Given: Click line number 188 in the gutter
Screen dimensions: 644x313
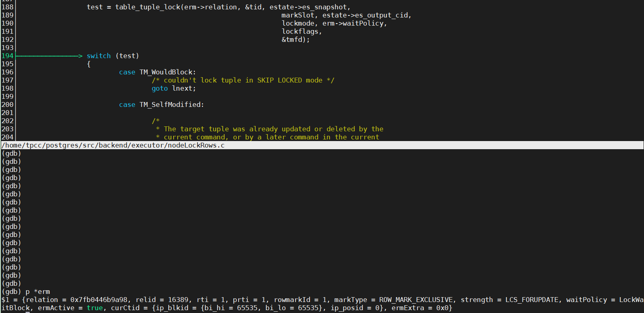Looking at the screenshot, I should (x=7, y=7).
